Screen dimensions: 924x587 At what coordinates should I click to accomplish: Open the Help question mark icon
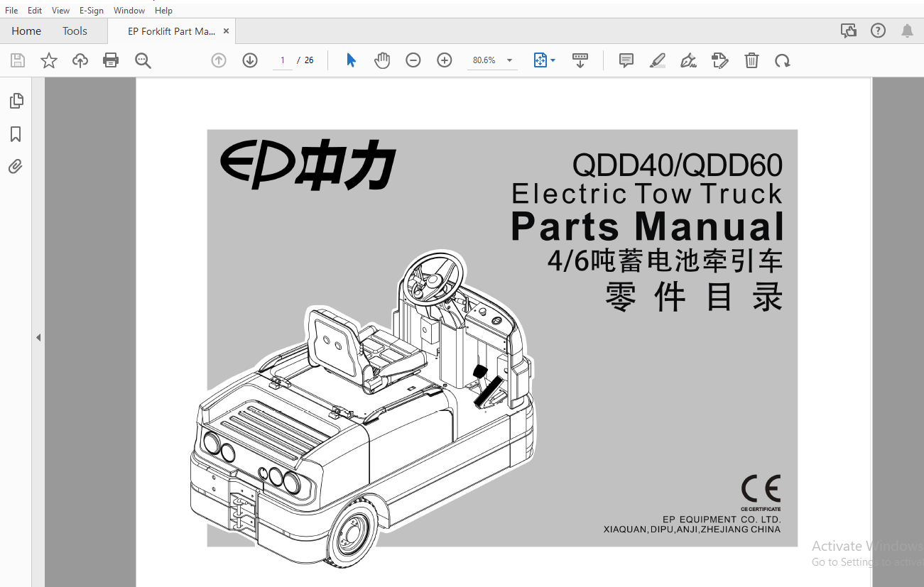click(879, 31)
